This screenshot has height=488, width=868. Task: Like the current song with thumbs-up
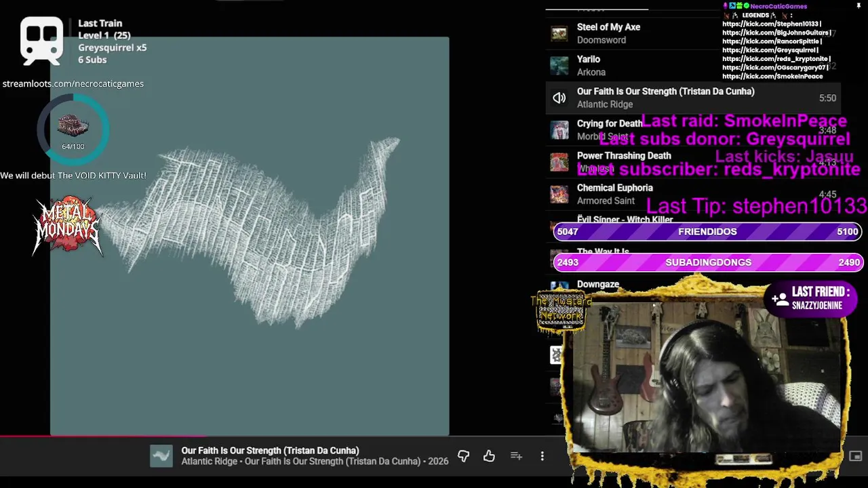click(x=489, y=456)
